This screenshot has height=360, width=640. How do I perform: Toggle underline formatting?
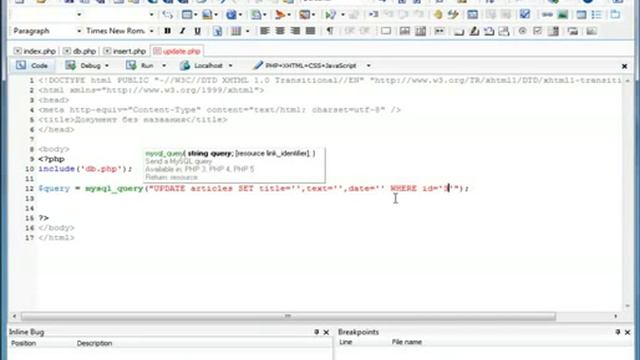198,31
